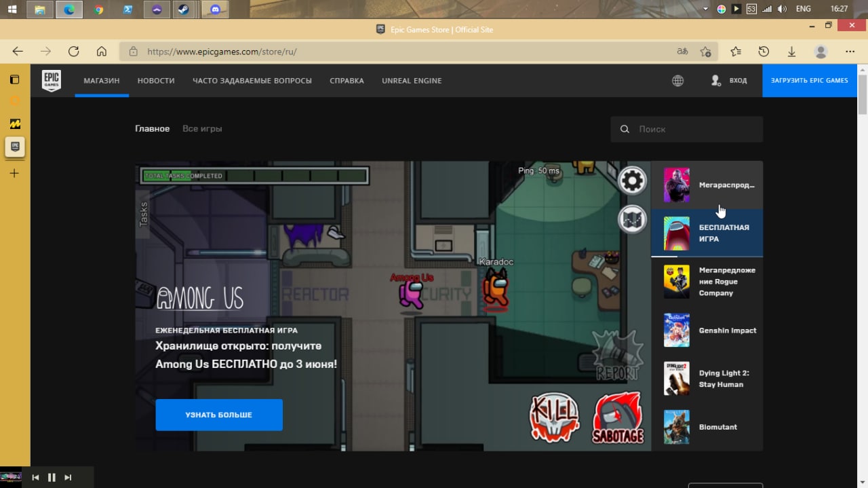Switch to the yellow-black logo vertical tab
This screenshot has width=868, height=488.
click(x=14, y=124)
